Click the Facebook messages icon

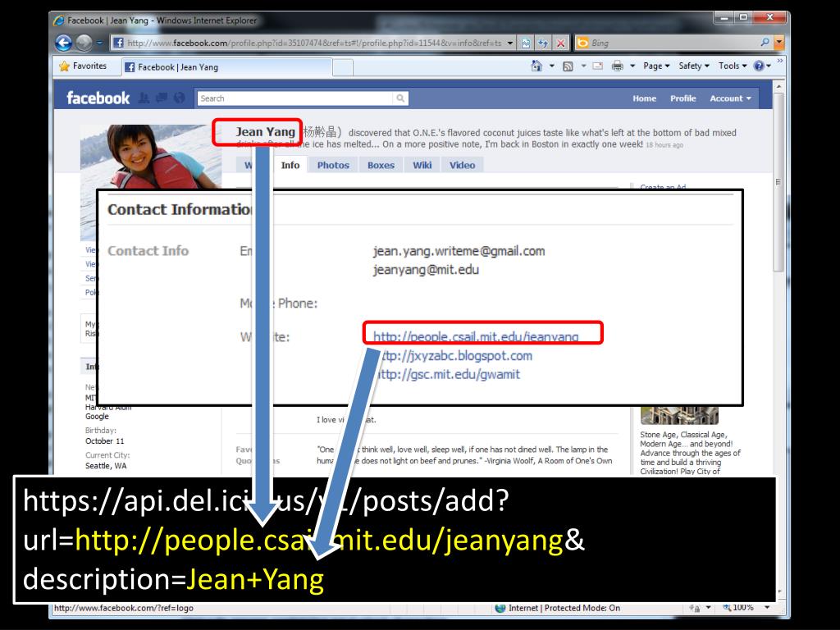(x=162, y=98)
